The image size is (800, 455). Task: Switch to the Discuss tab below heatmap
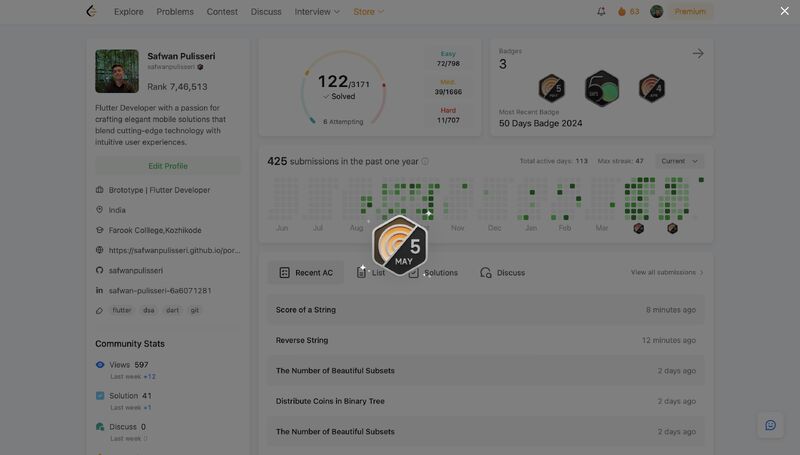(503, 273)
